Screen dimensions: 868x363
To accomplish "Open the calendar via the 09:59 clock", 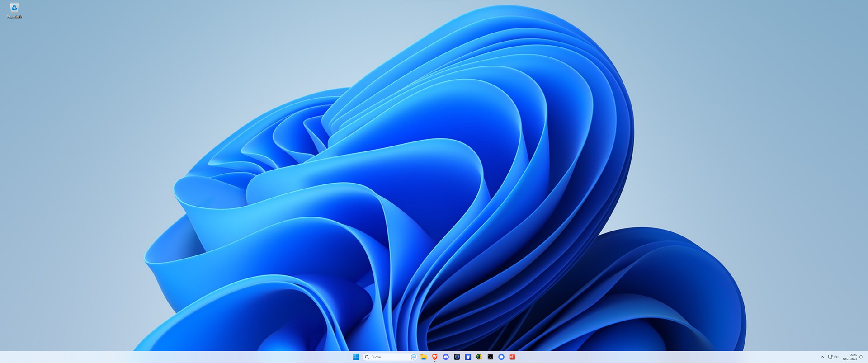I will (x=849, y=357).
